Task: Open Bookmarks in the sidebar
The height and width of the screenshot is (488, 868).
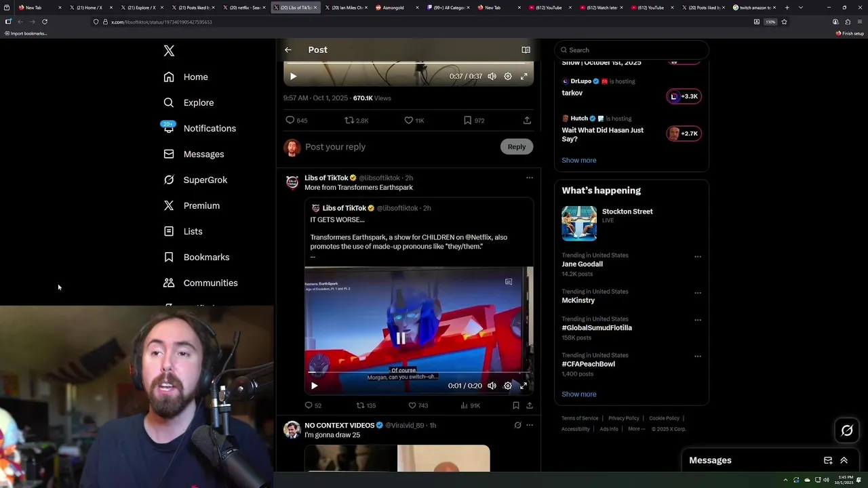Action: pos(197,258)
